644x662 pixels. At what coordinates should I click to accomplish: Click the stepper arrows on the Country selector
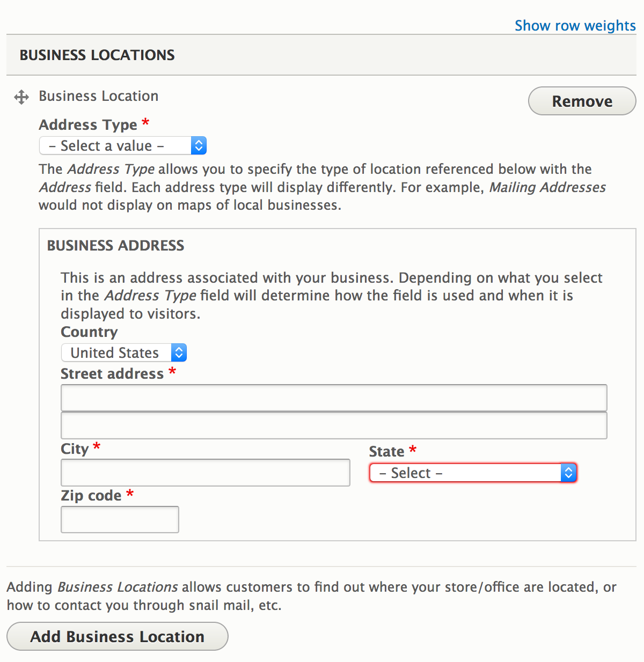pyautogui.click(x=179, y=352)
